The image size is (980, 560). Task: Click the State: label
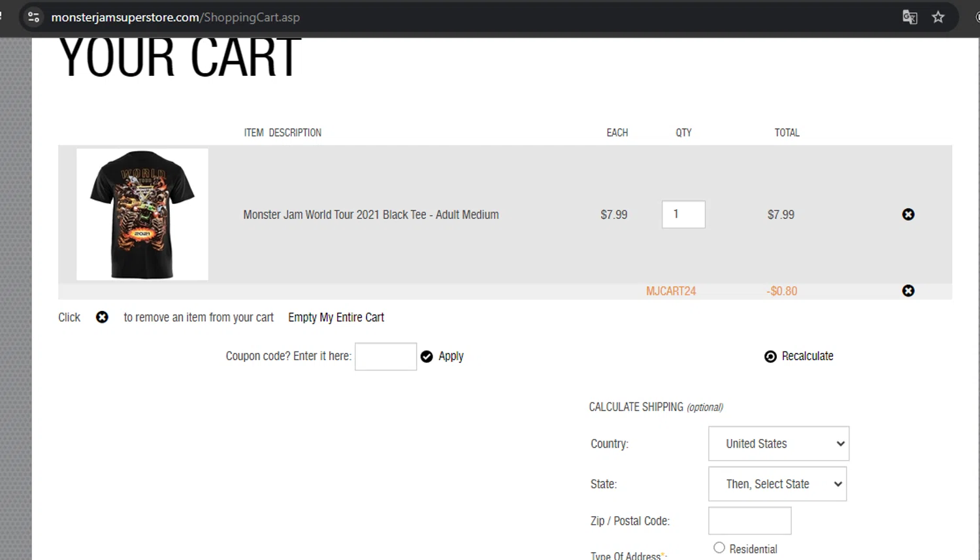pos(604,484)
